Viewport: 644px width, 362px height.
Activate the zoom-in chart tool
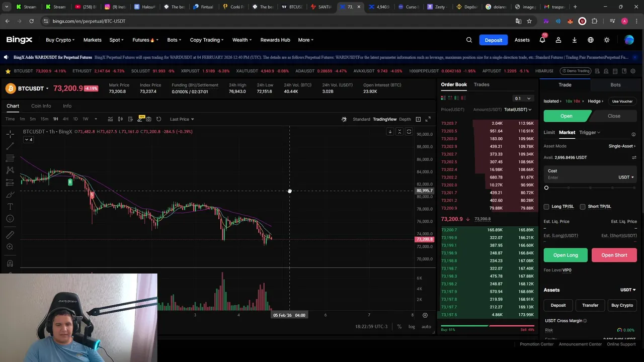click(10, 247)
